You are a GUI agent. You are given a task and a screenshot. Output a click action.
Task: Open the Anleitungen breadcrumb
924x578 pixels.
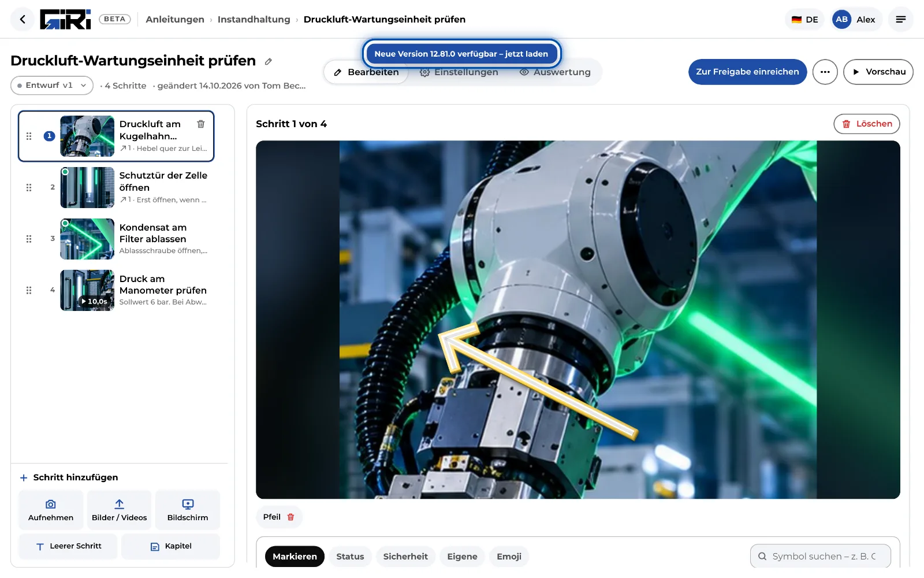[175, 19]
